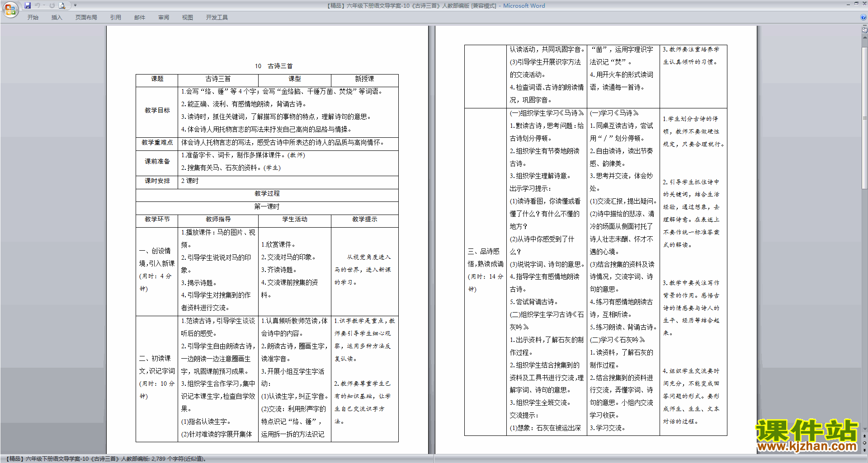Open the 审阅 ribbon tab
The width and height of the screenshot is (868, 463).
click(x=164, y=18)
